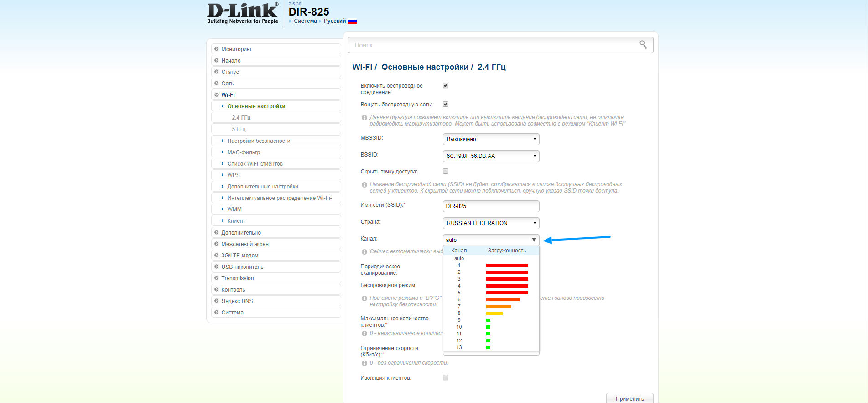Enable Изоляция клиентов checkbox
The width and height of the screenshot is (868, 403).
pyautogui.click(x=446, y=377)
